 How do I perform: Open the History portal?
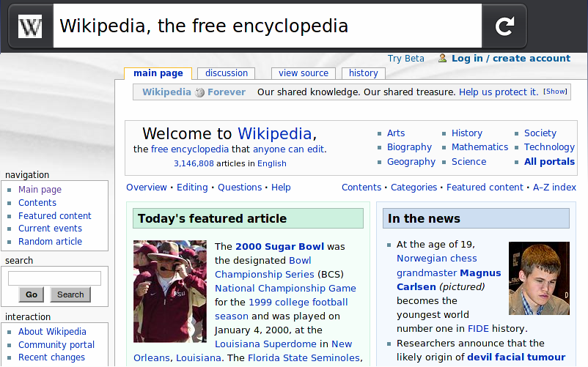[x=467, y=133]
